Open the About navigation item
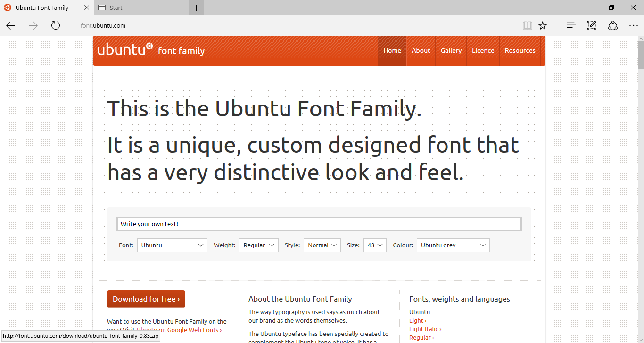 [421, 50]
